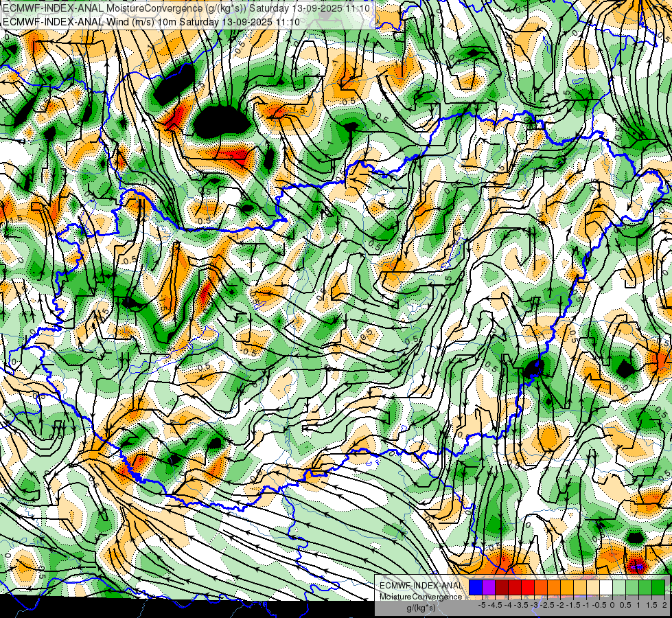Image resolution: width=672 pixels, height=618 pixels.
Task: Click the legend text 'MoistureConvergence'
Action: pos(421,597)
